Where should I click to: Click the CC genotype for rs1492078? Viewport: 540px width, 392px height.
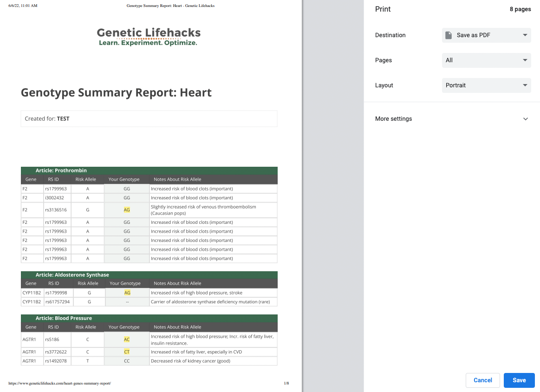(127, 361)
